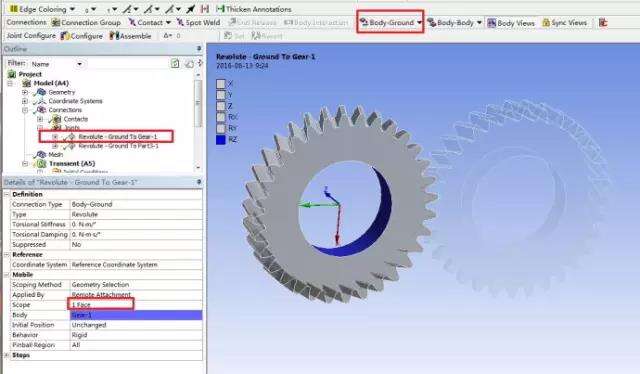Collapse the Connections node
Screen dimensions: 640x374
(25, 110)
